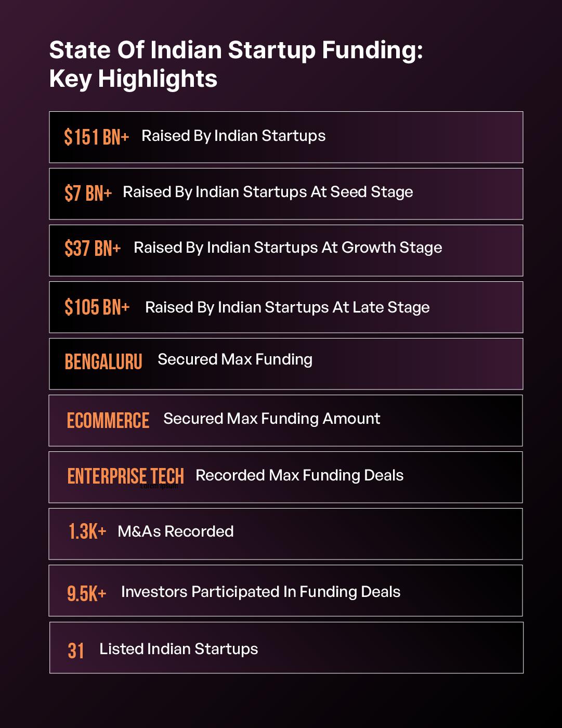Click the orange "$151 BN+" figure
Viewport: 562px width, 728px height.
pos(96,137)
